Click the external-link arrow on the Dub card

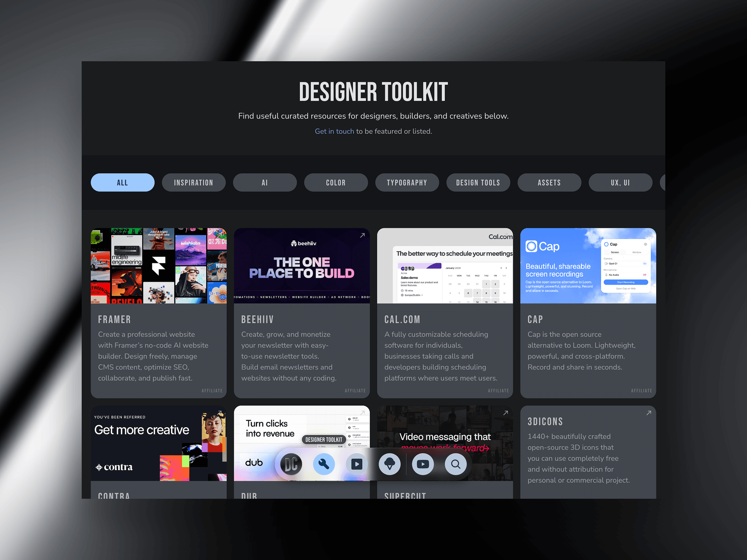362,413
